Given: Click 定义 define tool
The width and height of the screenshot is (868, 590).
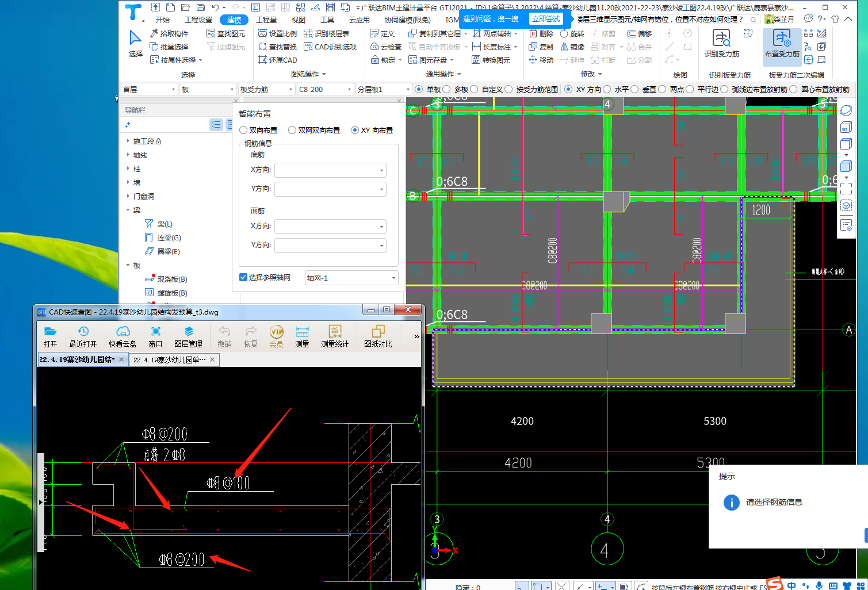Looking at the screenshot, I should point(383,33).
